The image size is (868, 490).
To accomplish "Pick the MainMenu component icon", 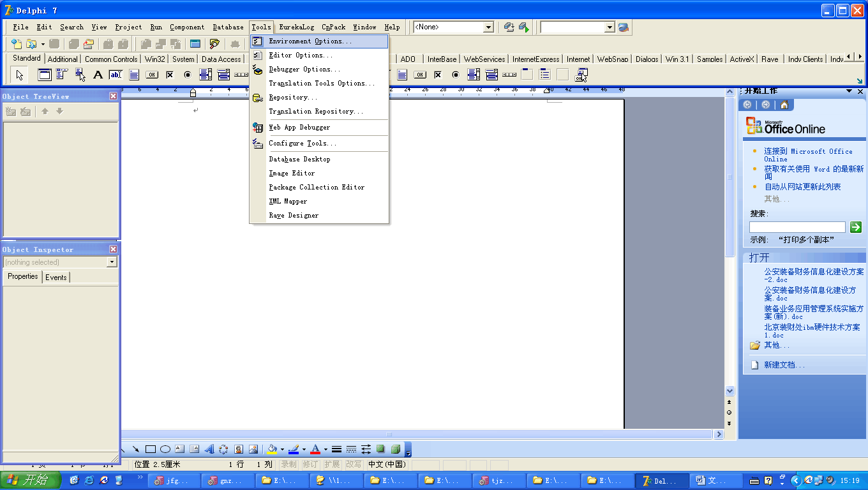I will (x=63, y=75).
